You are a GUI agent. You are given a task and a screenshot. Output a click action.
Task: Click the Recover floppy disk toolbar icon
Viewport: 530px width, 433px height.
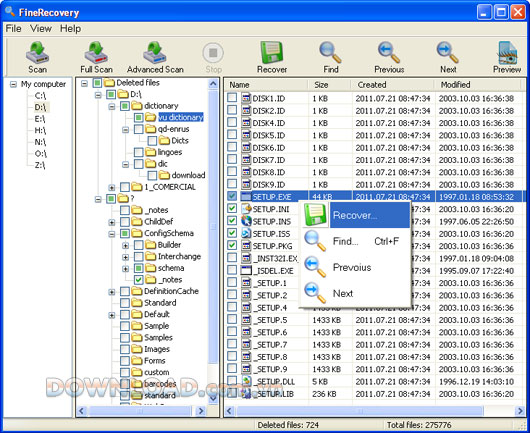coord(272,53)
